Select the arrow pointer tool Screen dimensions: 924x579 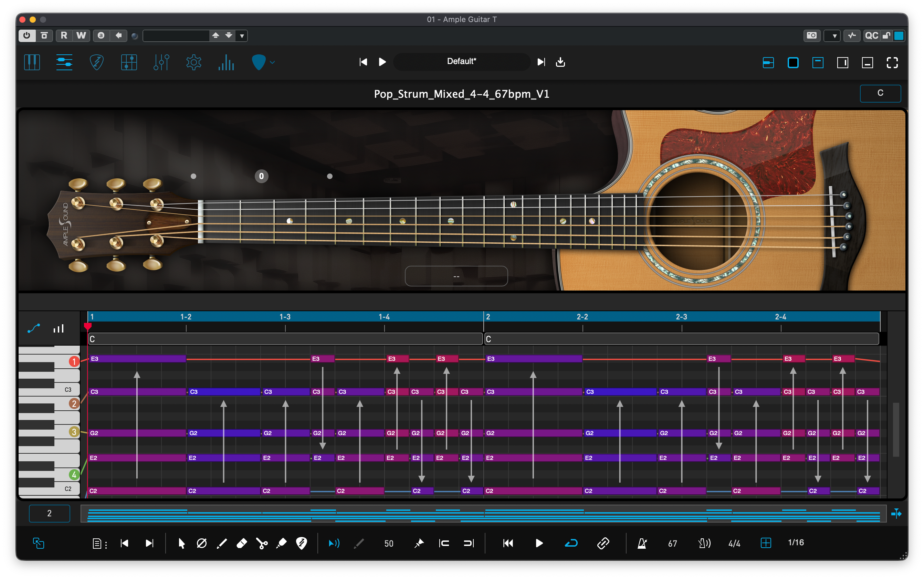[x=181, y=544]
